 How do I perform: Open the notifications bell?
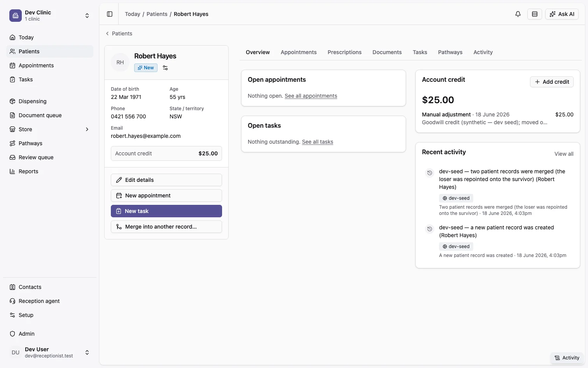tap(518, 14)
